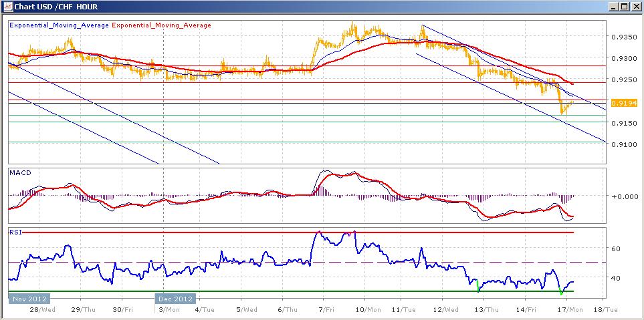Click the Chart USD/CHF HOUR title bar
Screen dimensions: 644x320
267,7
